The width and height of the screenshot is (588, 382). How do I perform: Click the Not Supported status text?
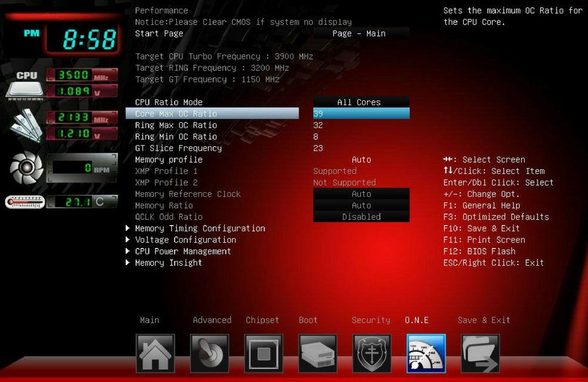(x=344, y=183)
